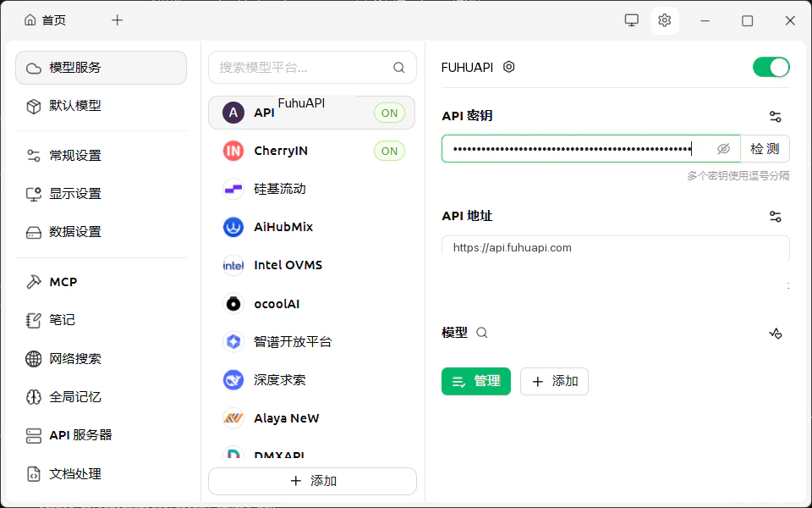Choose the Intel OVMS provider logo
Viewport: 812px width, 508px height.
click(233, 265)
